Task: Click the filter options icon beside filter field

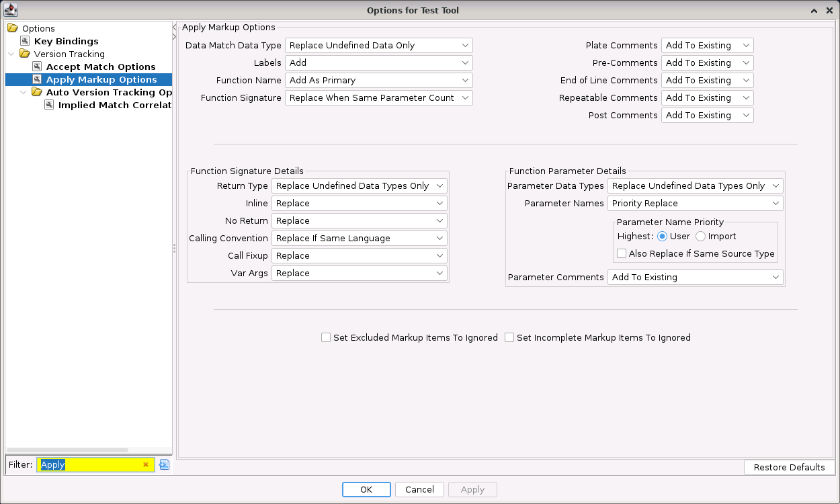Action: [164, 464]
